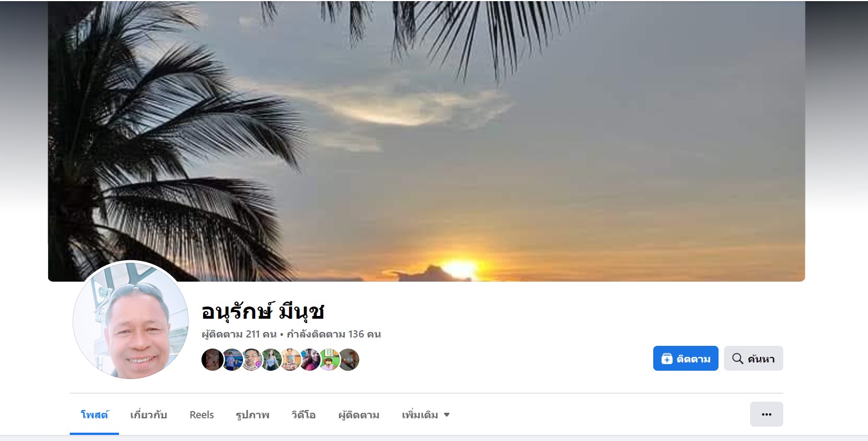Open avatar of child in blue uniform
The height and width of the screenshot is (441, 868).
232,360
